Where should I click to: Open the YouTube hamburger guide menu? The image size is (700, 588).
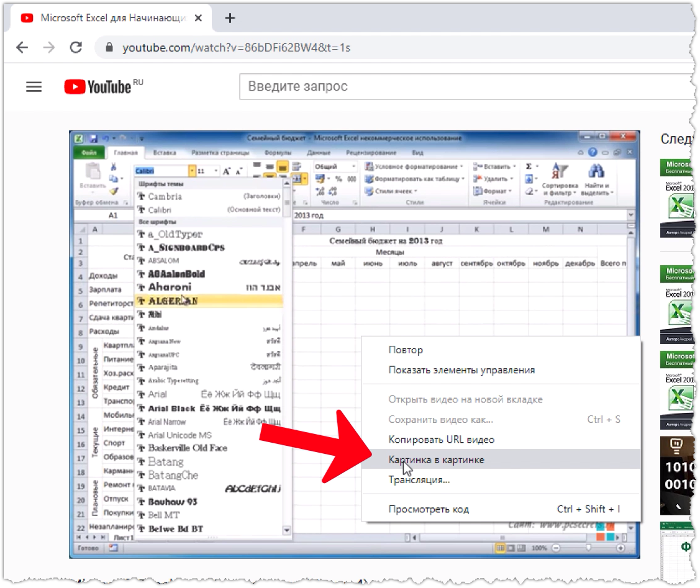pyautogui.click(x=34, y=86)
